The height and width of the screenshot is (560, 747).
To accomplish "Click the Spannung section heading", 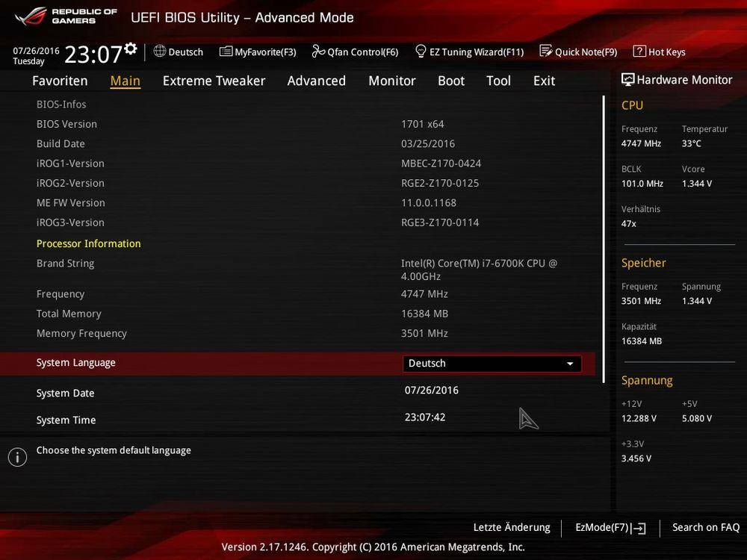I will tap(647, 381).
